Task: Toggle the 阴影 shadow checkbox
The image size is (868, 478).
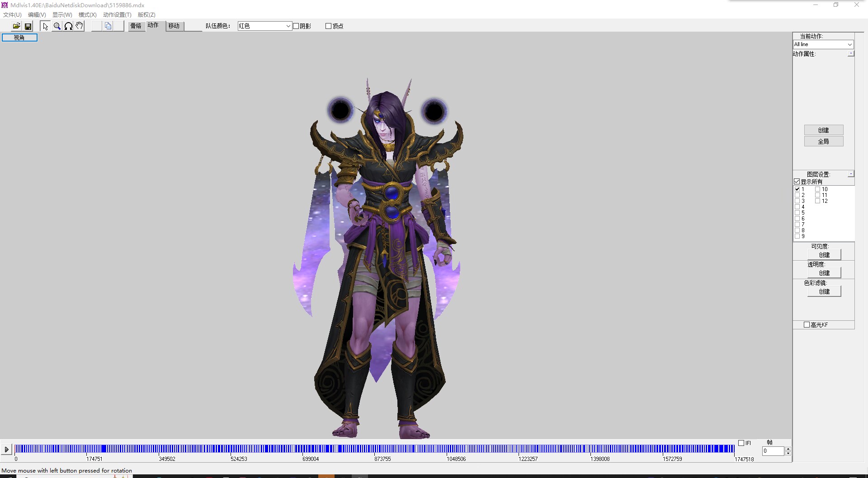Action: [x=296, y=26]
